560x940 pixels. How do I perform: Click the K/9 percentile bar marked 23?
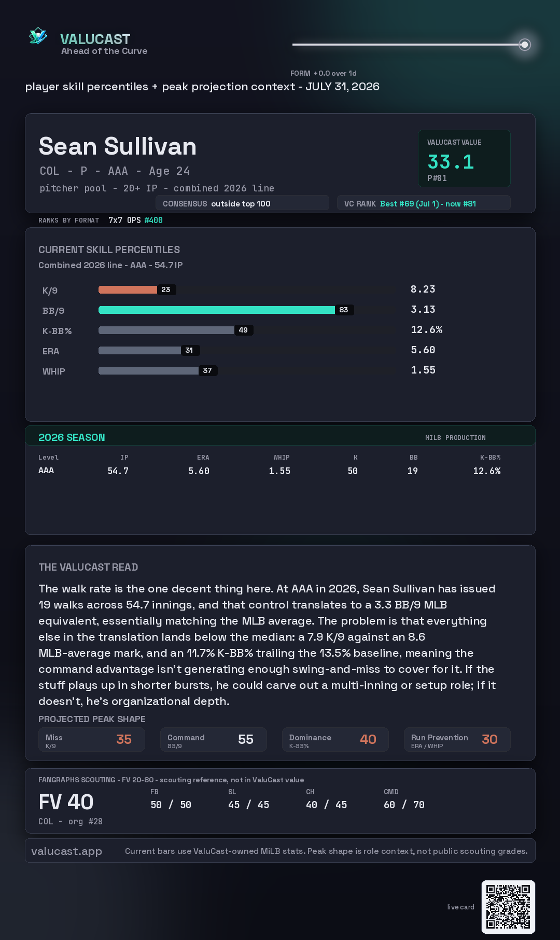point(137,289)
